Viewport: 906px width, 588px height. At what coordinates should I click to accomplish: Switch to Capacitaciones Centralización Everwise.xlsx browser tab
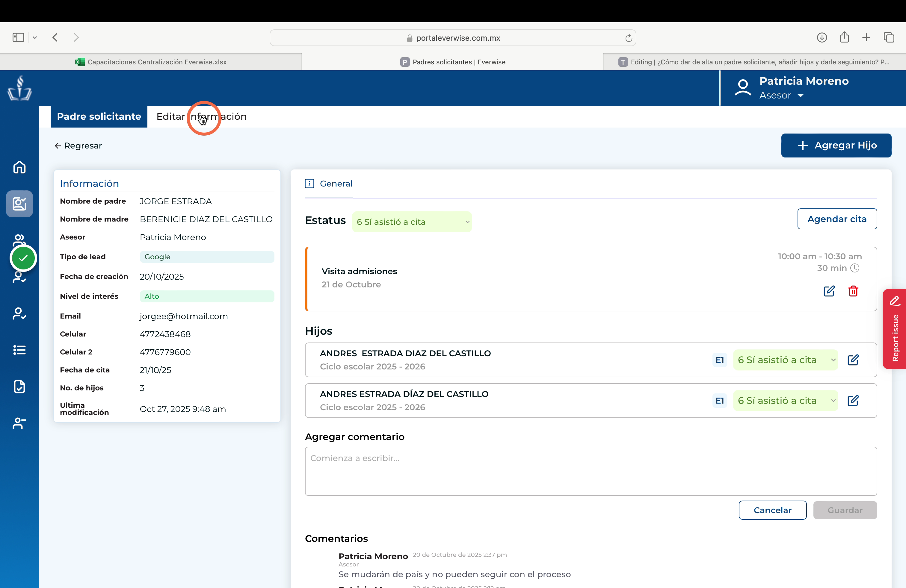click(x=151, y=62)
